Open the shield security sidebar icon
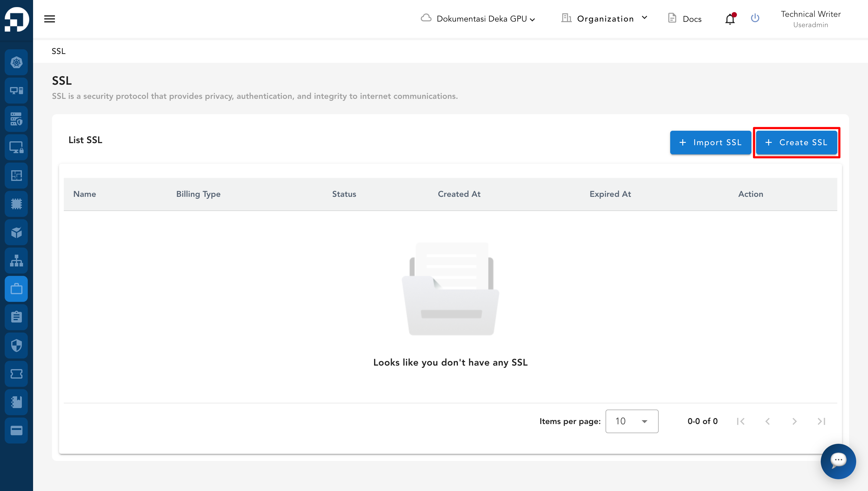This screenshot has width=868, height=491. tap(16, 345)
